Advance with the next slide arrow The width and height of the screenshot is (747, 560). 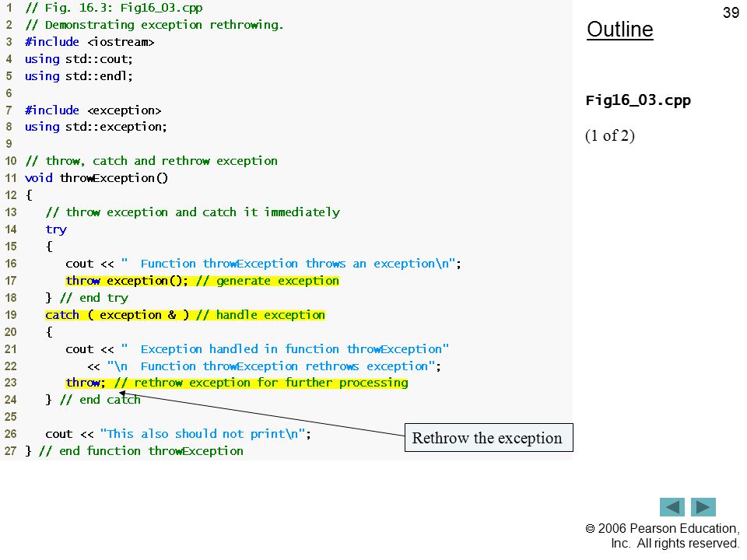(x=703, y=507)
